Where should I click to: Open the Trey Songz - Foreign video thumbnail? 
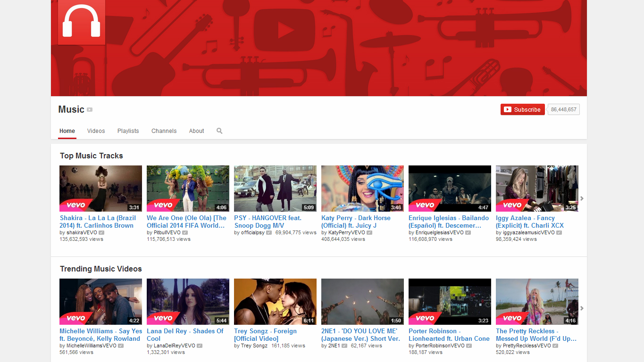click(275, 301)
